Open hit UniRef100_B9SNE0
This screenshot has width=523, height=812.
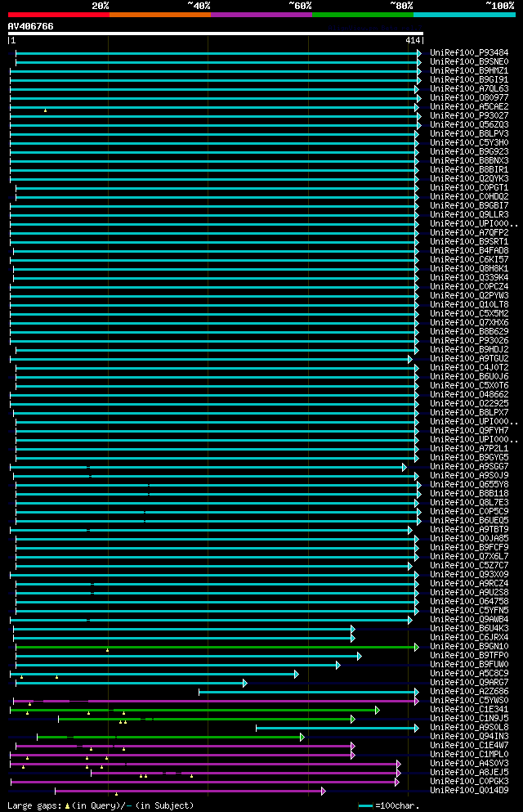pyautogui.click(x=469, y=61)
